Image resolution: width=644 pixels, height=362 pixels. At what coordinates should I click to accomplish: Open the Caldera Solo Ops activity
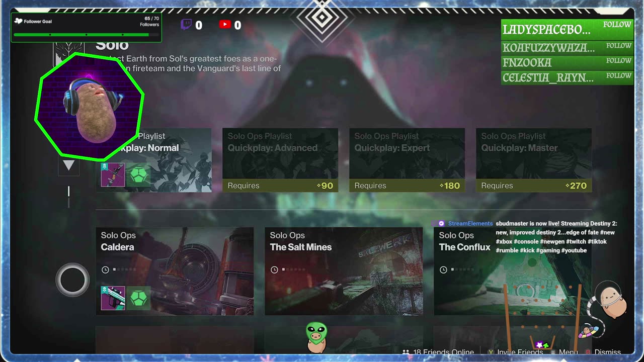(175, 271)
